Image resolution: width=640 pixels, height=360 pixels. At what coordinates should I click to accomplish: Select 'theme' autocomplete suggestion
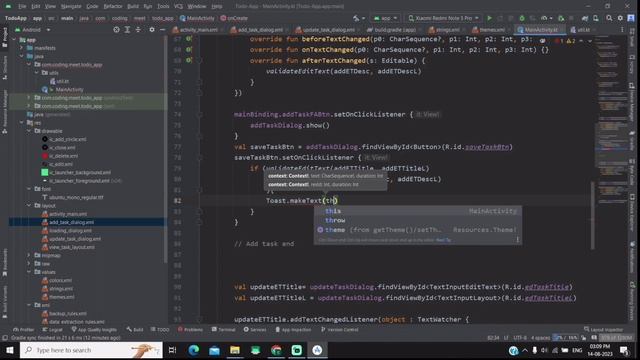tap(418, 230)
